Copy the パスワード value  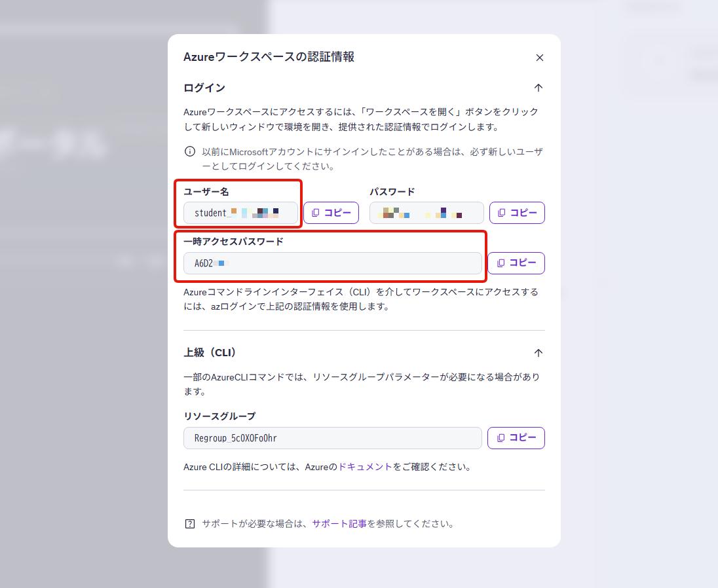click(x=517, y=213)
